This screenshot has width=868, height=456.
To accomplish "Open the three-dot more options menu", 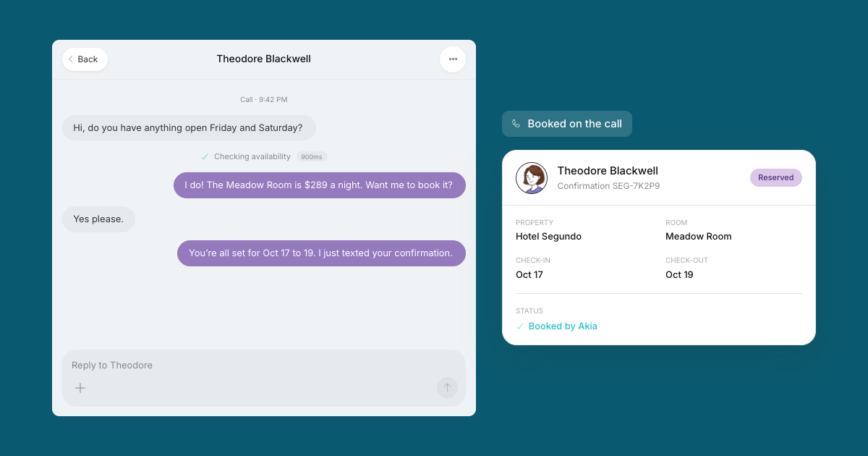I will [453, 59].
